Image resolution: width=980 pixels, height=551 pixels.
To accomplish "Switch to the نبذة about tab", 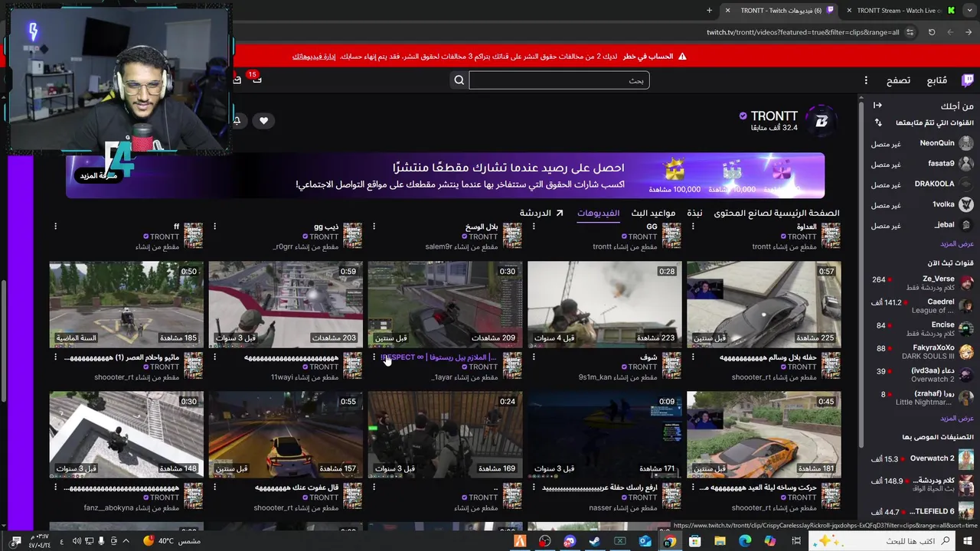I will pos(694,213).
